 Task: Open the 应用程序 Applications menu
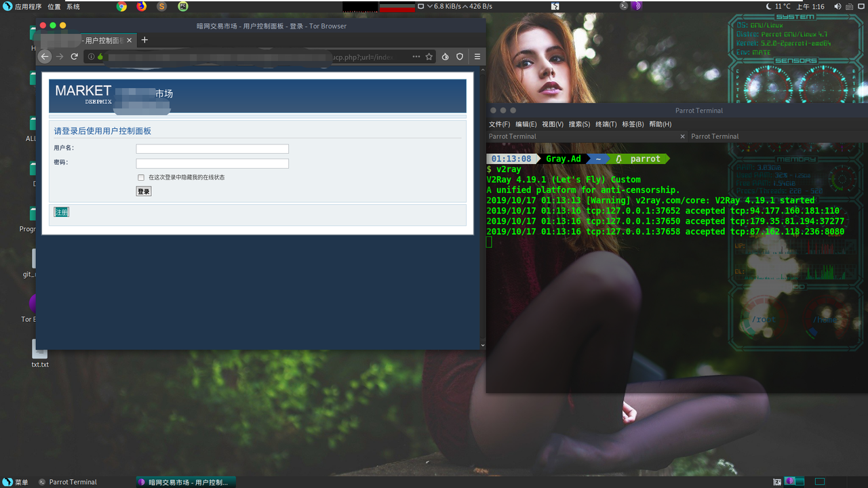click(x=22, y=7)
